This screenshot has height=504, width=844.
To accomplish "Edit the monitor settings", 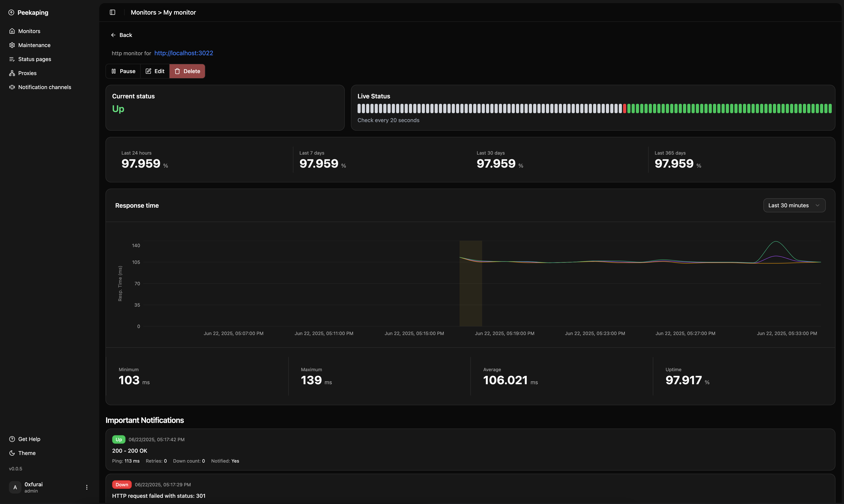I will [155, 71].
